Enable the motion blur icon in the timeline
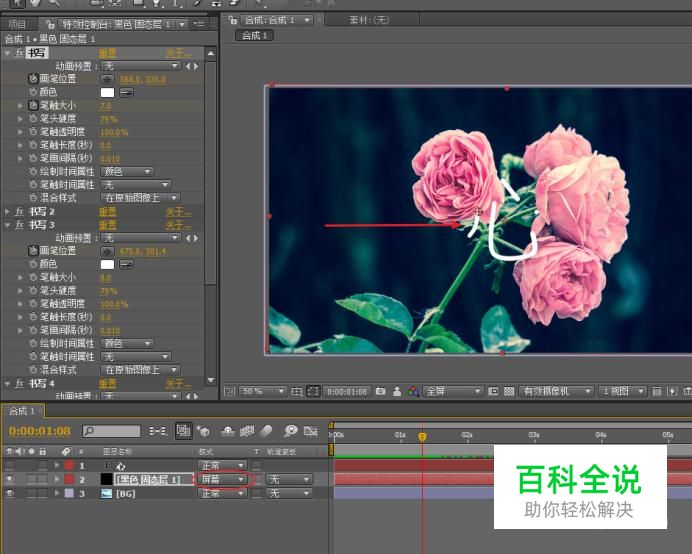This screenshot has width=692, height=554. pyautogui.click(x=266, y=431)
